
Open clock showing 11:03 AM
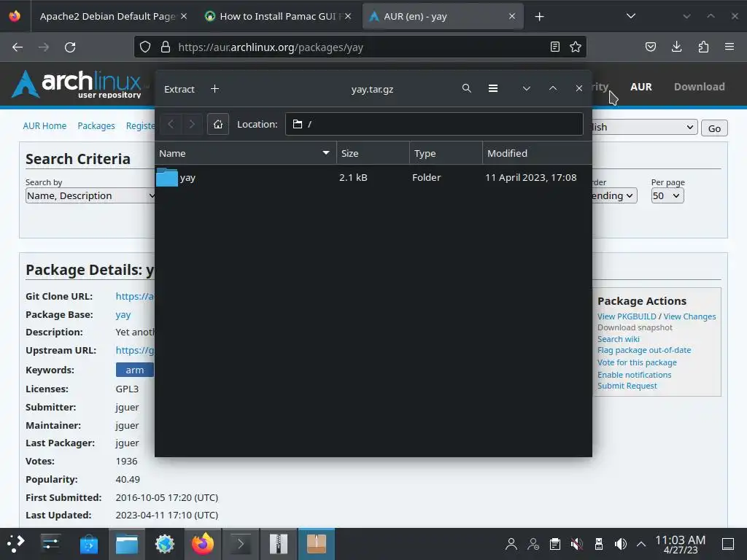tap(681, 544)
